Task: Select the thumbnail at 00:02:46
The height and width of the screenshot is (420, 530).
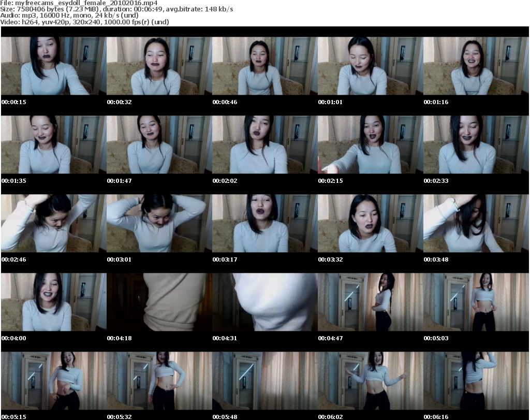Action: click(54, 223)
